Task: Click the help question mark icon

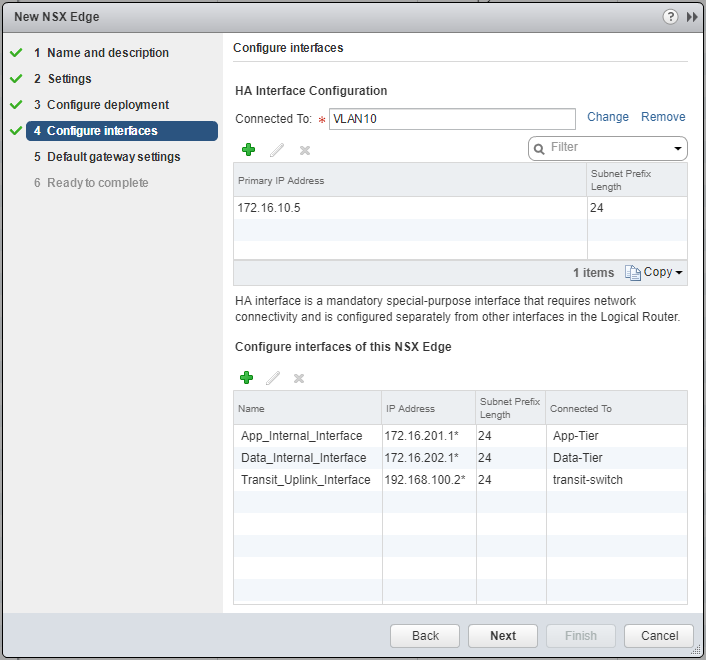Action: (670, 17)
